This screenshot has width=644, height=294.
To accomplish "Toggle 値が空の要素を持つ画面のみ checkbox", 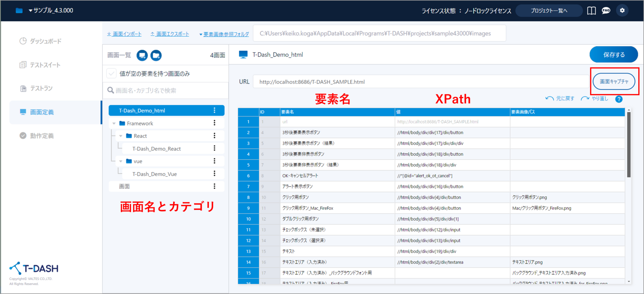I will point(111,73).
